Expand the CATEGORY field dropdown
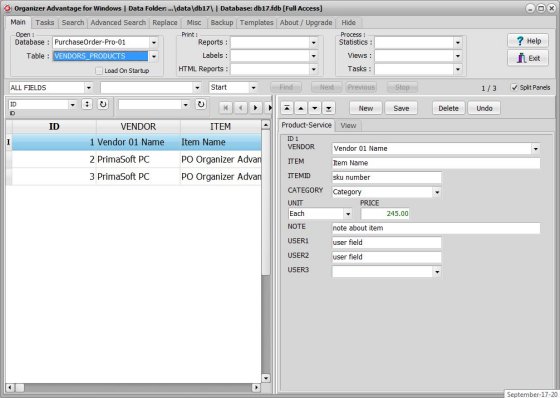The image size is (560, 398). (x=436, y=192)
